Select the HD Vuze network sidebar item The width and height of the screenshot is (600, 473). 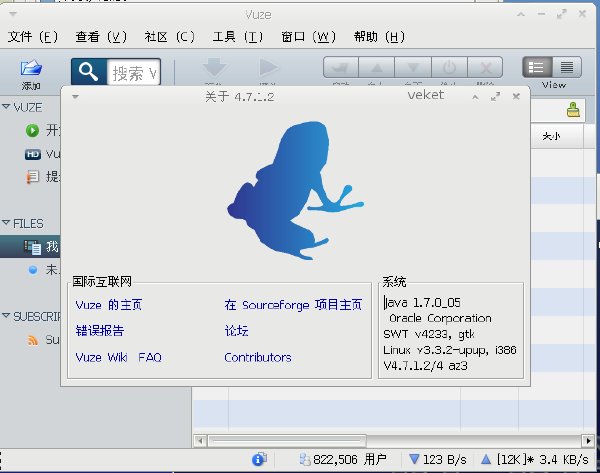(33, 154)
